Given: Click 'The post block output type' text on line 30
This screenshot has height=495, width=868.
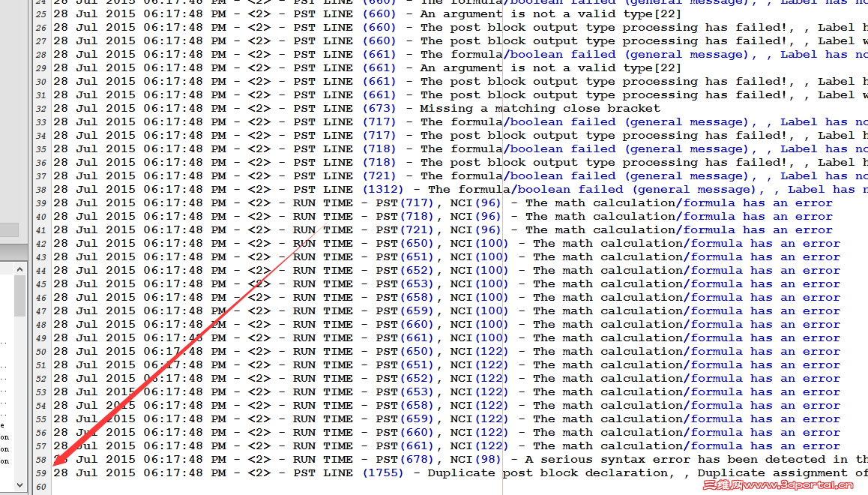Looking at the screenshot, I should point(518,82).
